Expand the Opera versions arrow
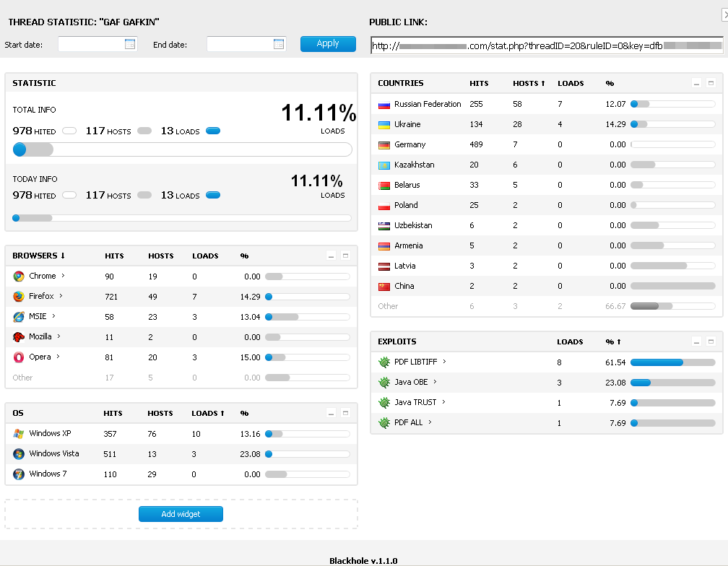This screenshot has height=566, width=728. coord(58,357)
